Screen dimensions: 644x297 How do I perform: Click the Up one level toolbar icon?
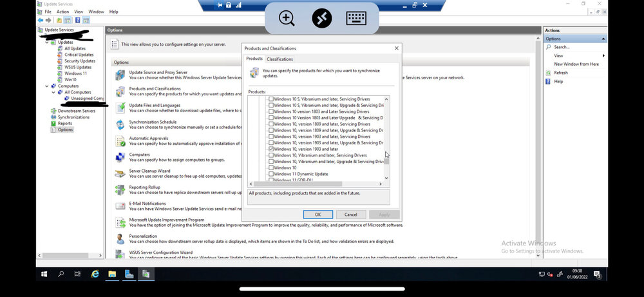coord(59,20)
